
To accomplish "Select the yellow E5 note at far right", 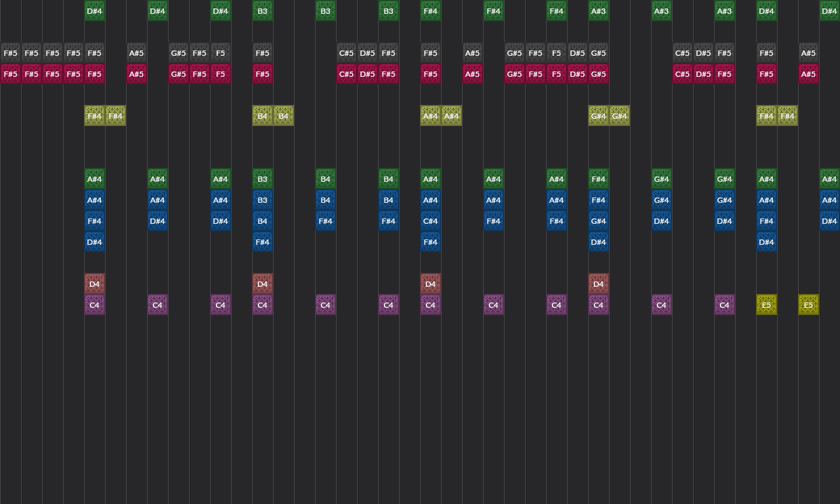I will [x=808, y=304].
